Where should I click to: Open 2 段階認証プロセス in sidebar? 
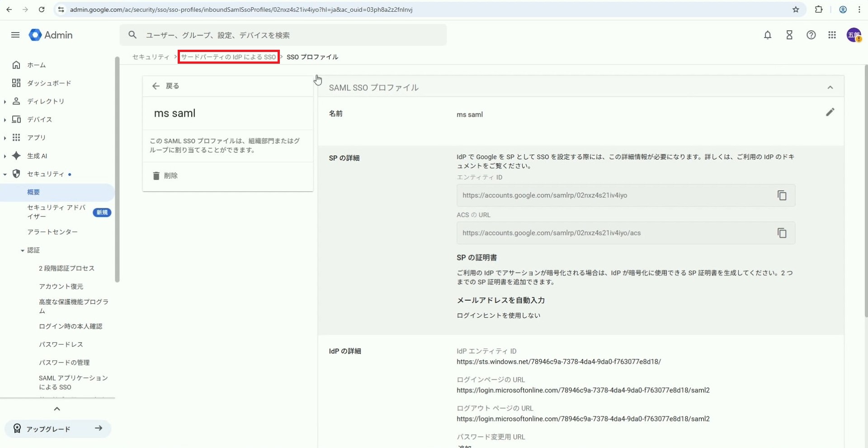(66, 268)
